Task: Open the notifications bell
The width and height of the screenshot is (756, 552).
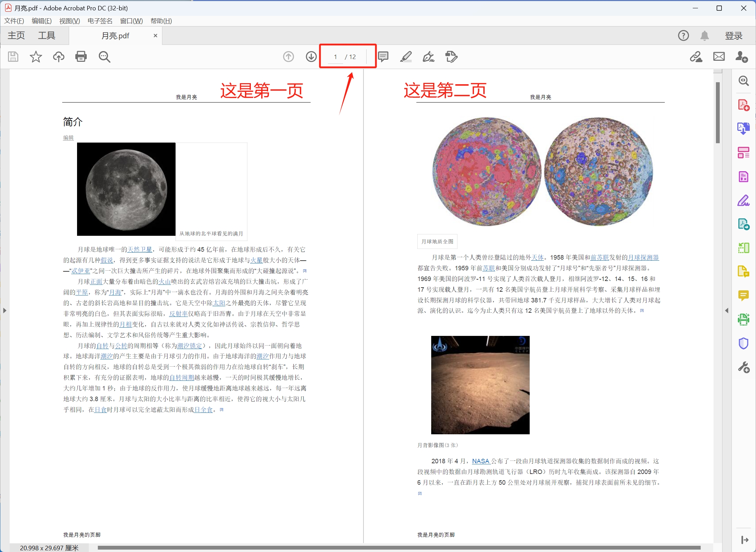Action: click(704, 35)
